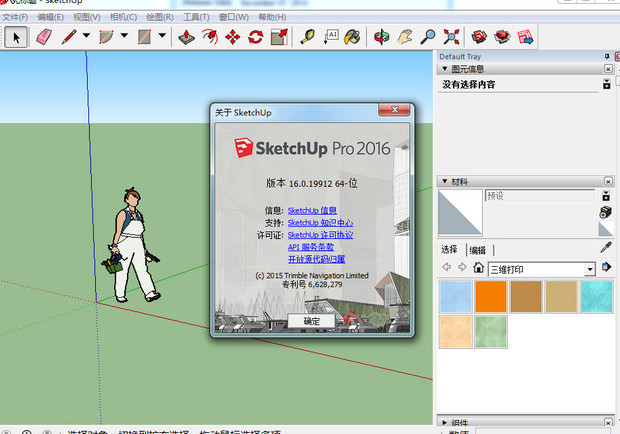Pick the eyedropper sample paint icon

[x=605, y=247]
